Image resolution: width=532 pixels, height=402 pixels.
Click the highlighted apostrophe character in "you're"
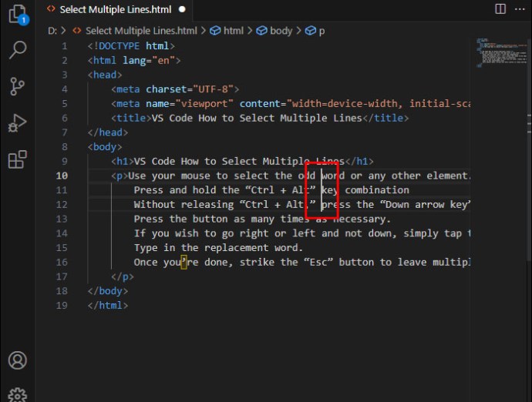184,262
